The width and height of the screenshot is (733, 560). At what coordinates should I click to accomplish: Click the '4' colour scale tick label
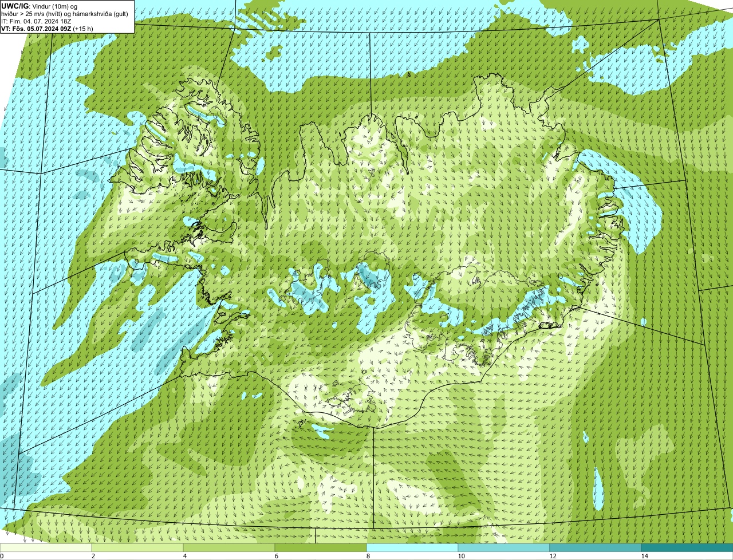(x=184, y=556)
